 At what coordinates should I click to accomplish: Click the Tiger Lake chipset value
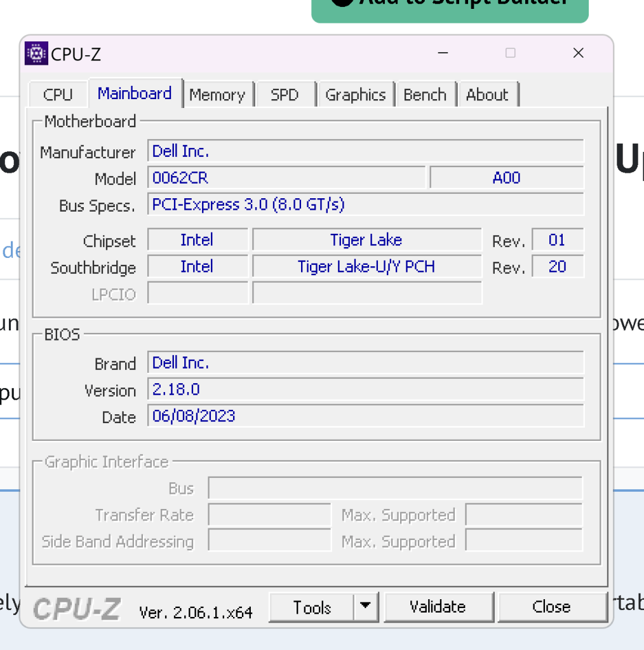tap(367, 240)
